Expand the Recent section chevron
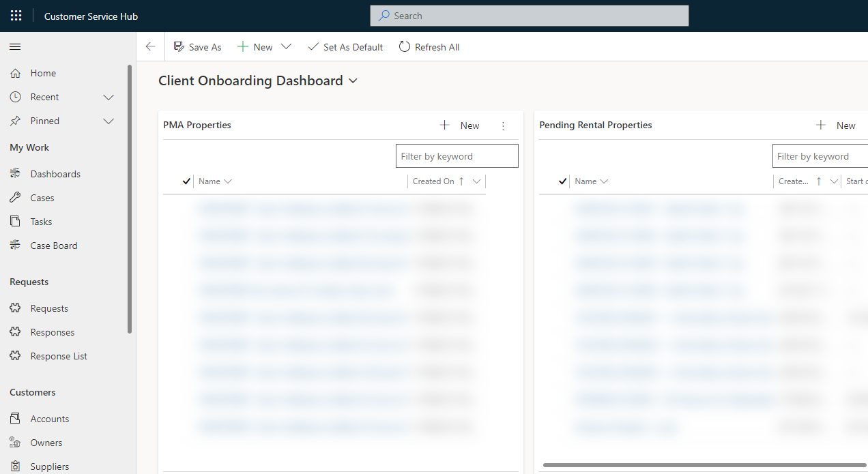 (108, 97)
